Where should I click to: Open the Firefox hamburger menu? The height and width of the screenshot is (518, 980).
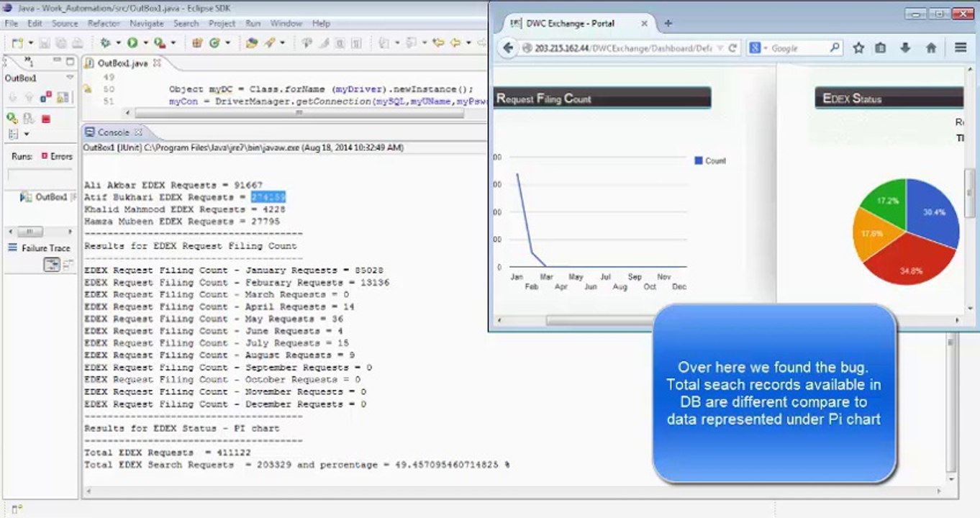pos(961,48)
